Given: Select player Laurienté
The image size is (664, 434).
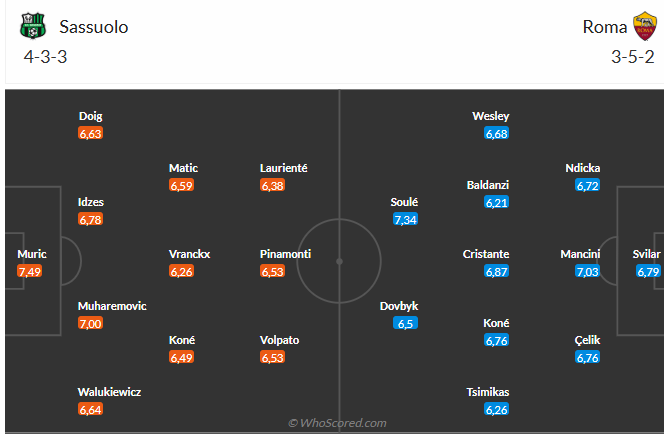Looking at the screenshot, I should point(283,168).
